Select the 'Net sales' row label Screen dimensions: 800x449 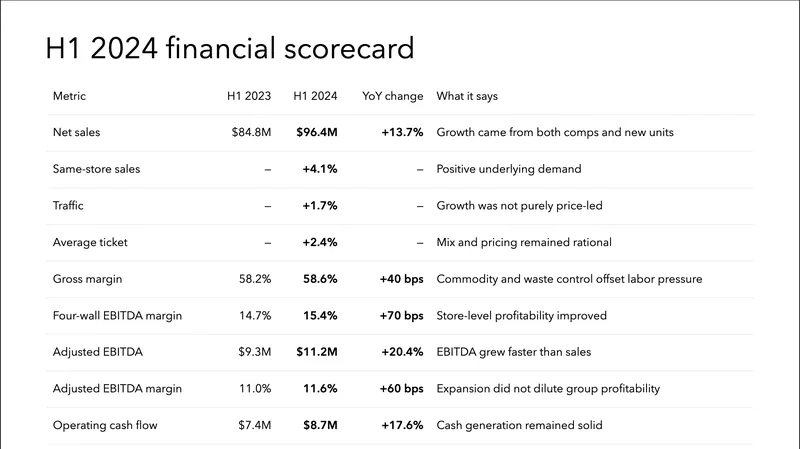(76, 132)
